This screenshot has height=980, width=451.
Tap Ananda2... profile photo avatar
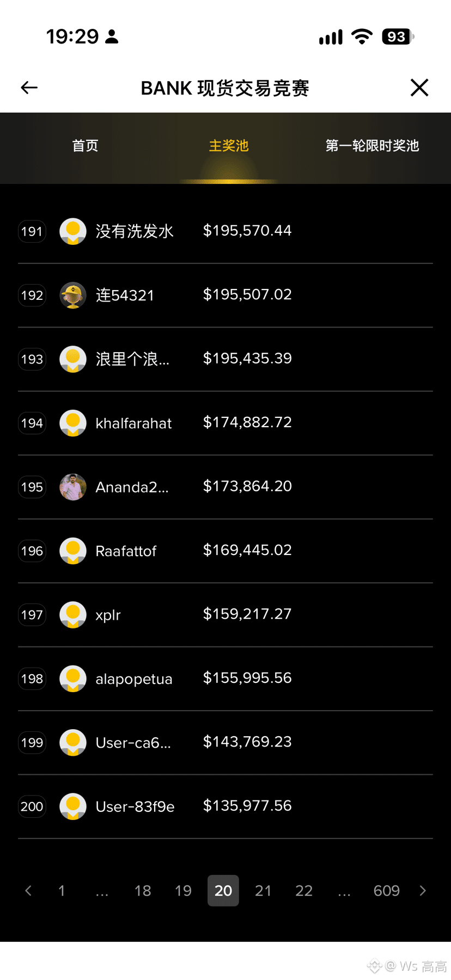pos(73,487)
